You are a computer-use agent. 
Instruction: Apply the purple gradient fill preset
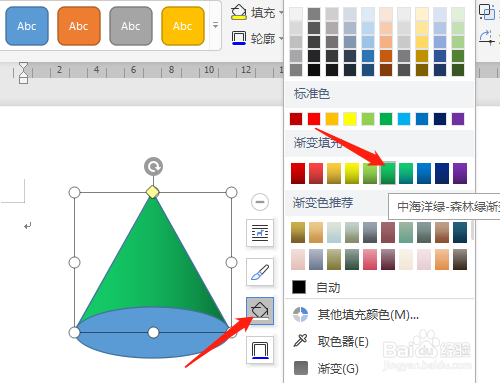[460, 173]
